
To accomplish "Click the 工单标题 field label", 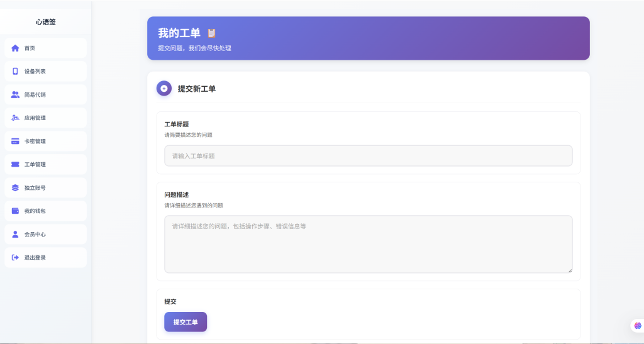I will pos(177,124).
